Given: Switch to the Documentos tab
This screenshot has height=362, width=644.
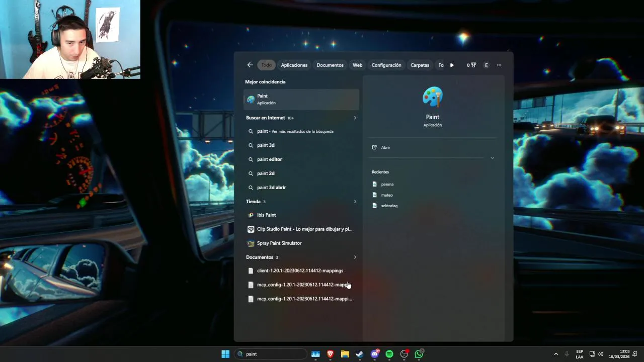Looking at the screenshot, I should (x=330, y=65).
